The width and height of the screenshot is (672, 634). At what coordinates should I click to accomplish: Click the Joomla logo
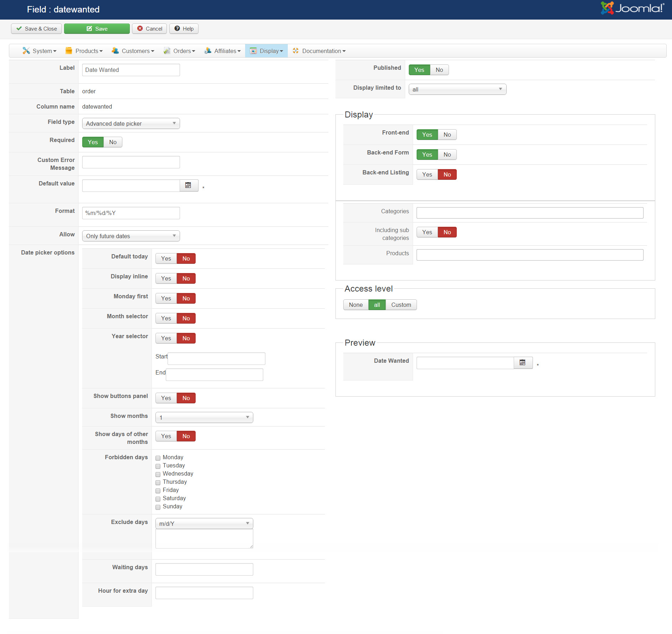point(633,8)
